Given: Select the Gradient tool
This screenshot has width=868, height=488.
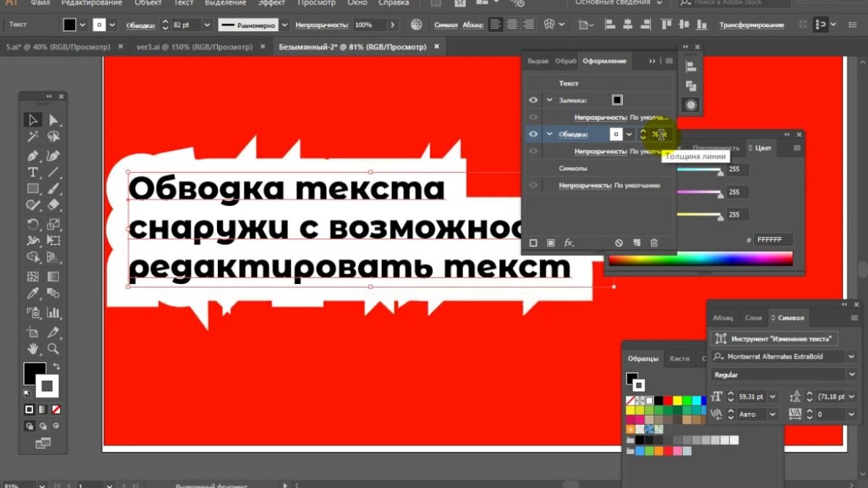Looking at the screenshot, I should coord(54,276).
